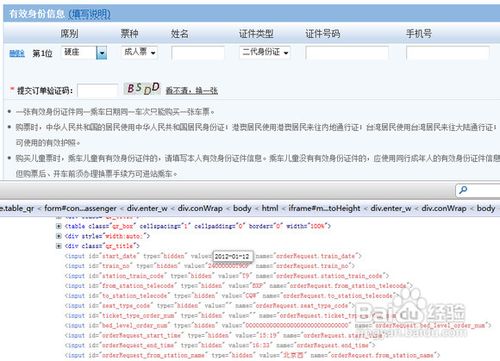This screenshot has width=500, height=361.
Task: Open the 二代身份证 ID type dropdown
Action: point(265,52)
